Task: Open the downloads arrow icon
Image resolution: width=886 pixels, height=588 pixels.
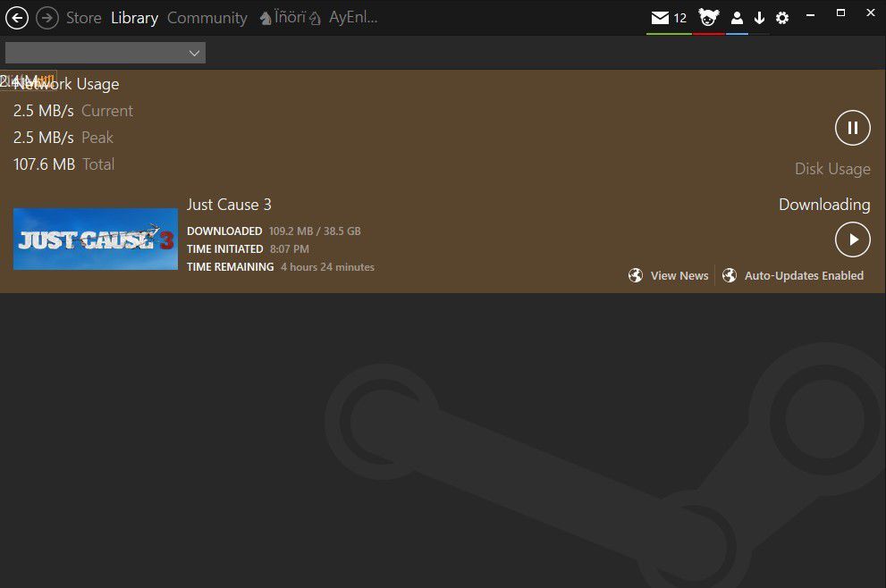Action: coord(759,18)
